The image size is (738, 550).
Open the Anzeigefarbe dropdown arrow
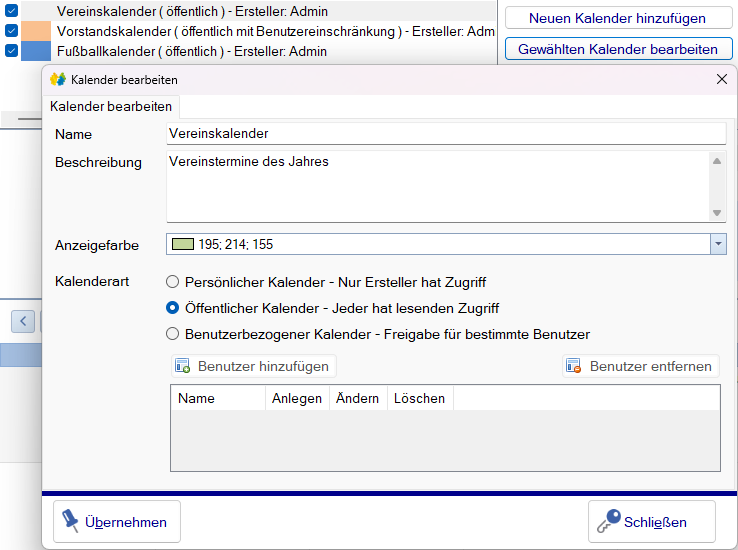718,244
